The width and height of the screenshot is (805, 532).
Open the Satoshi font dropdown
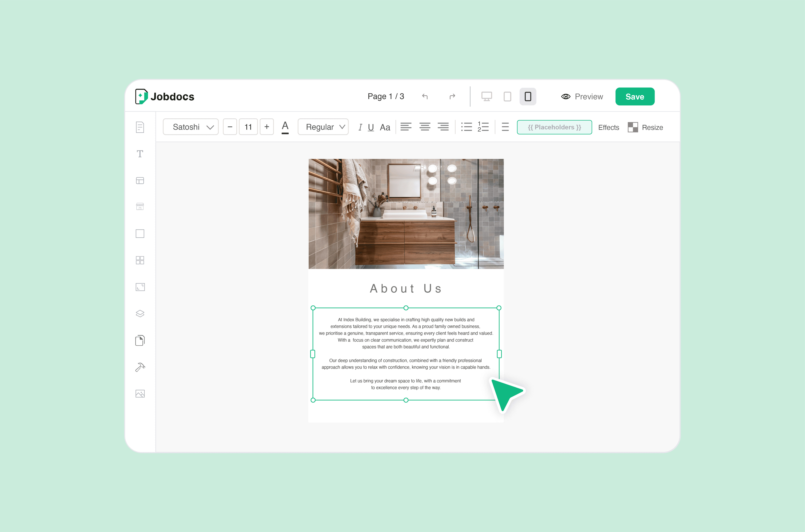click(x=191, y=127)
